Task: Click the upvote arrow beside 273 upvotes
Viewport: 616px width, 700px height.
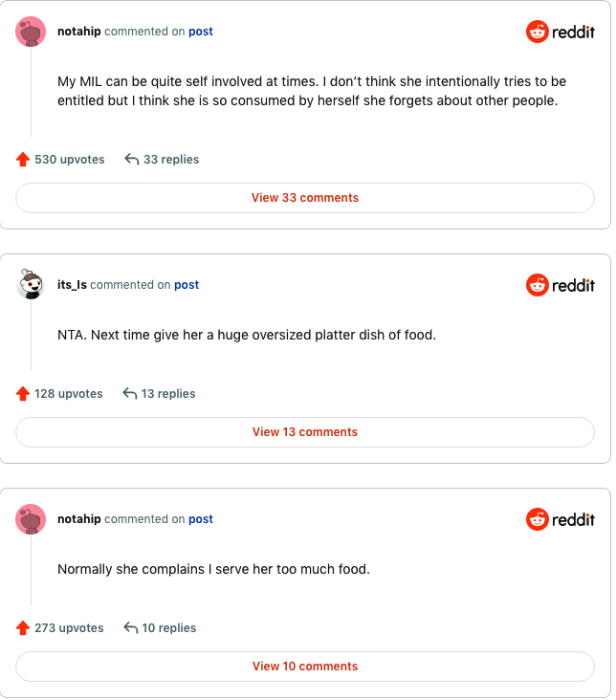Action: (23, 628)
